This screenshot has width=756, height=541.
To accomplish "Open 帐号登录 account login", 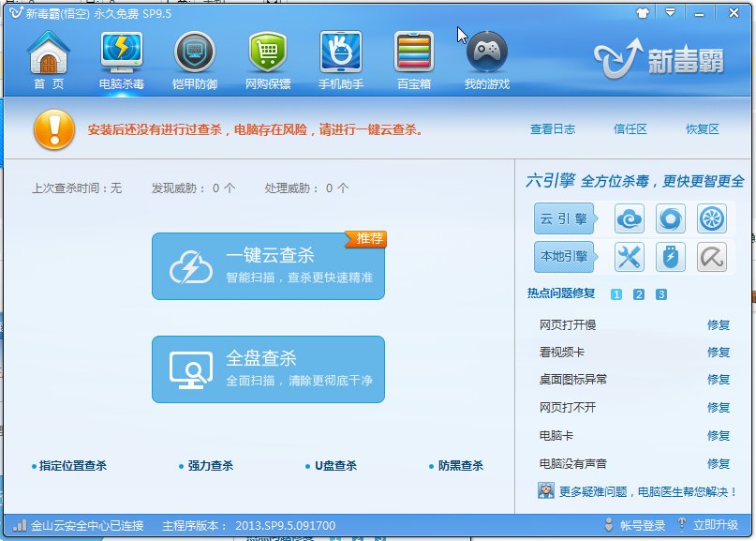I will click(635, 526).
